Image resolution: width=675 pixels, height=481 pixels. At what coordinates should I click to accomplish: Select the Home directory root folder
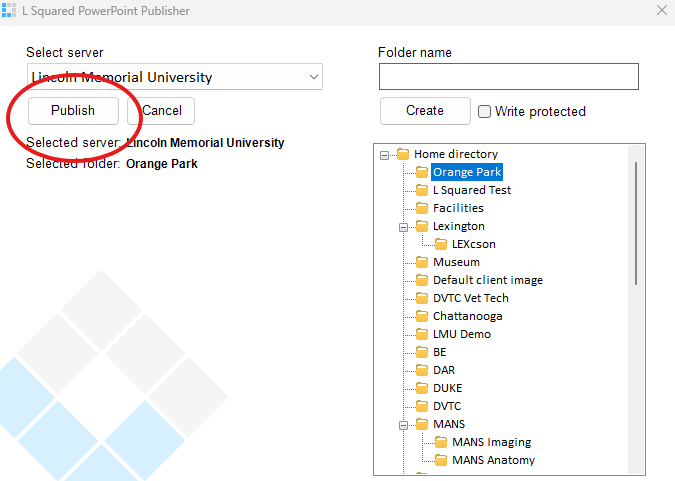pos(456,154)
